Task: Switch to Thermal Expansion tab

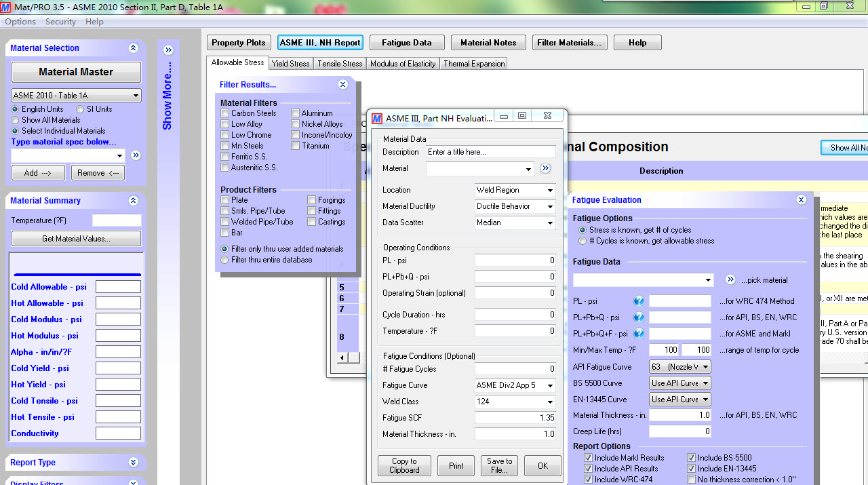Action: click(474, 64)
